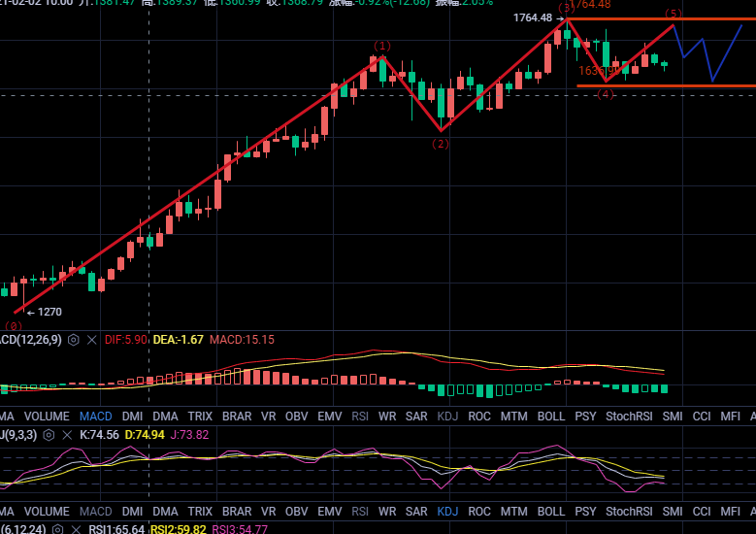Close the RSI indicator panel with X
Screen dimensions: 756x534
point(76,529)
